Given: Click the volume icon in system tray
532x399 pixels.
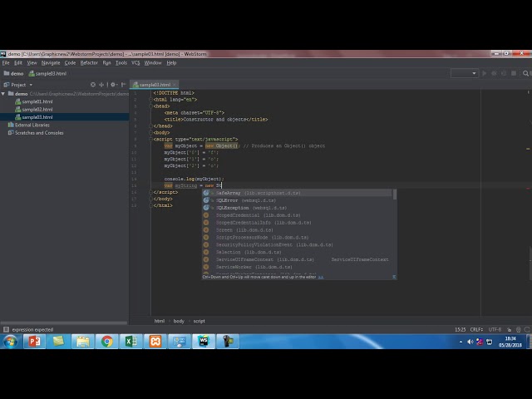Looking at the screenshot, I should coord(470,342).
